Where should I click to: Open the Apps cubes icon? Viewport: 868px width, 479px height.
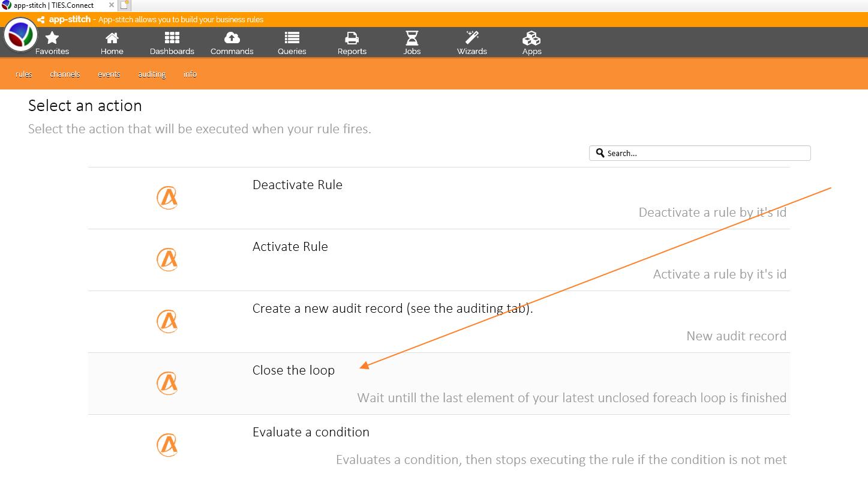coord(531,39)
